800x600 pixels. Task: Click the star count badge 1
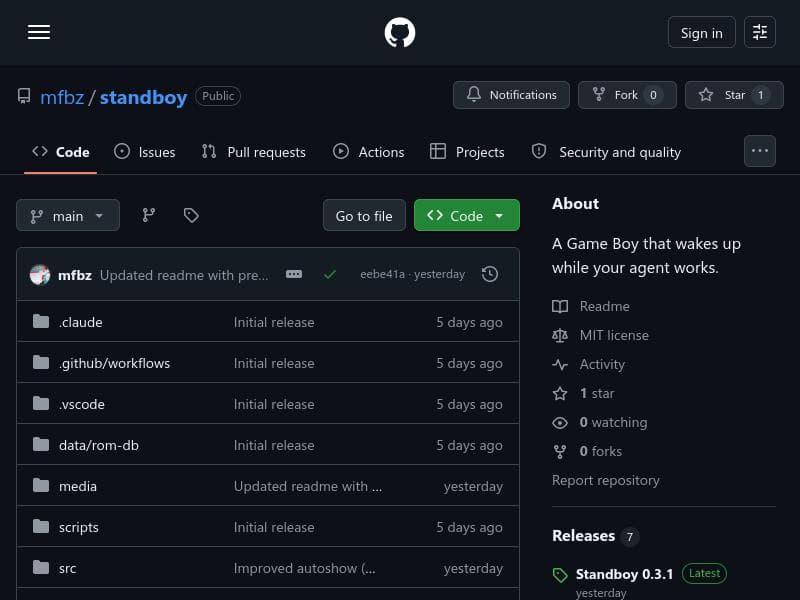[x=760, y=95]
